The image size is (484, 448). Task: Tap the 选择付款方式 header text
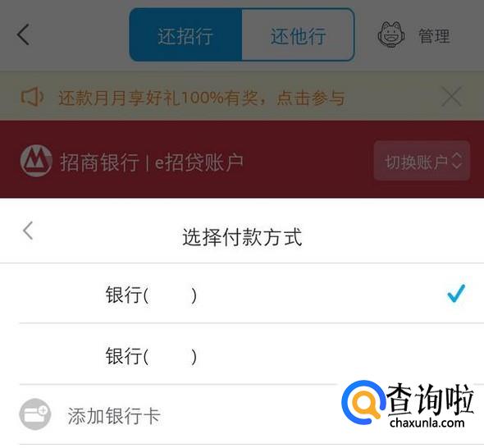click(x=242, y=237)
